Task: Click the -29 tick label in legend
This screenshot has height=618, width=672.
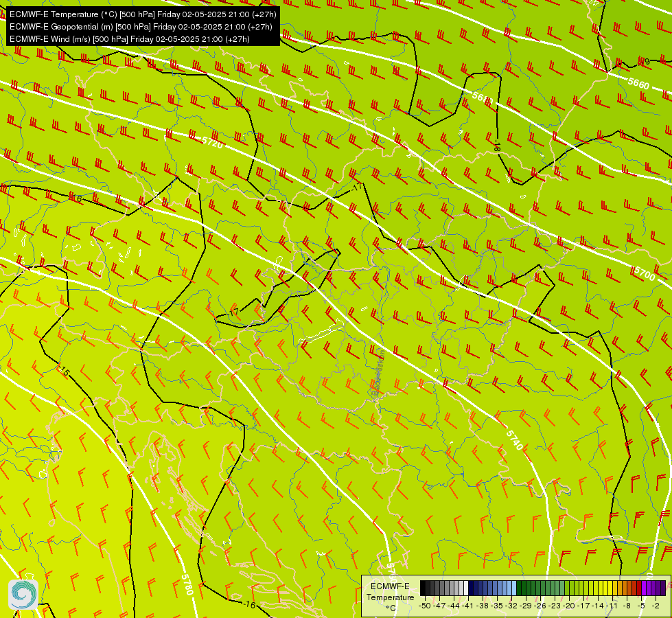Action: (526, 606)
